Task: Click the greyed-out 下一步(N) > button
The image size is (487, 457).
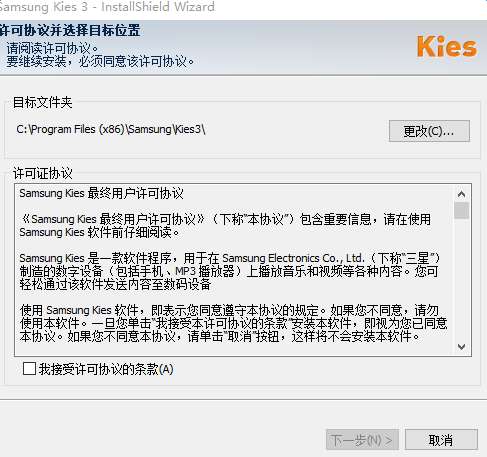Action: click(362, 440)
